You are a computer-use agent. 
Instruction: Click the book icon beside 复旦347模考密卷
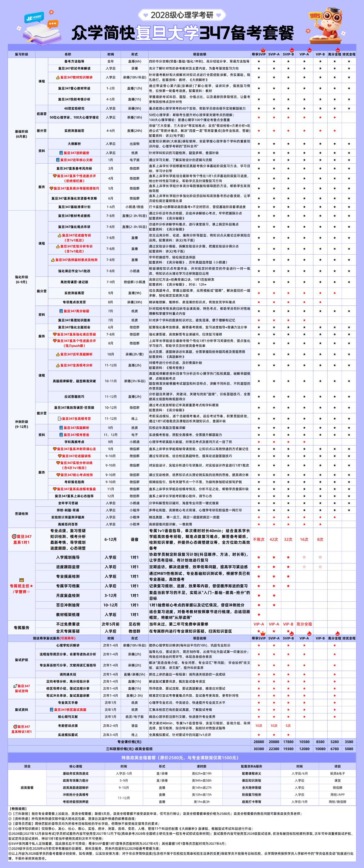point(61,435)
